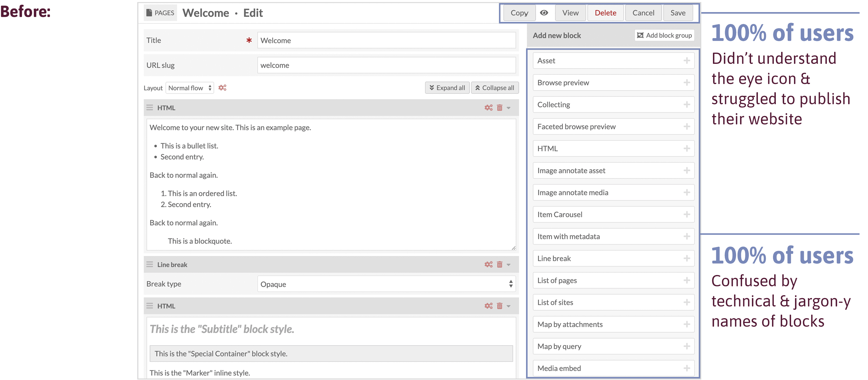Delete the Line break block with trash icon

(x=499, y=264)
